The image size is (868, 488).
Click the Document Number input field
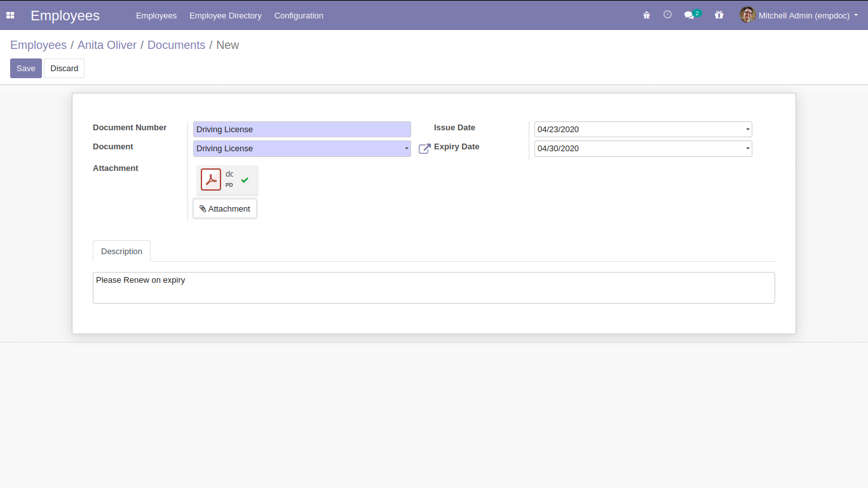click(302, 130)
